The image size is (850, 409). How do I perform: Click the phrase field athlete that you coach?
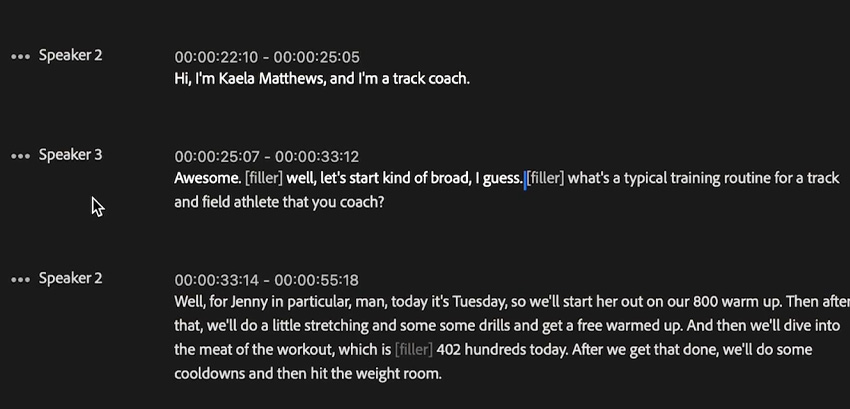(x=293, y=202)
